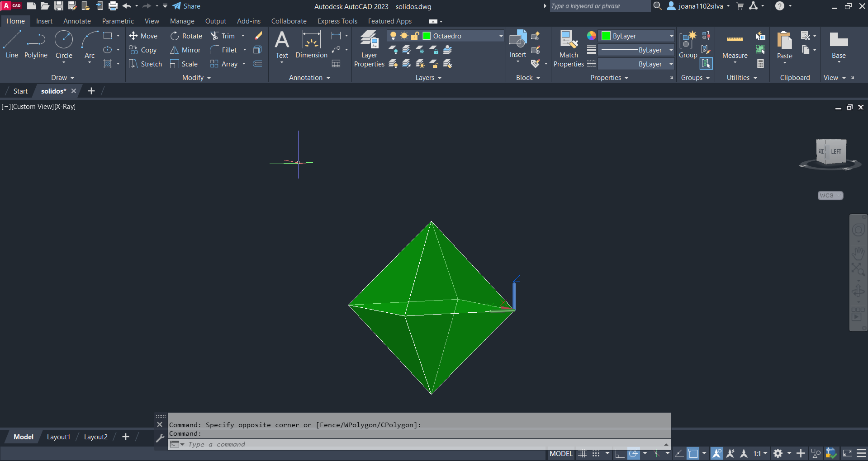Screen dimensions: 868x461
Task: Click the Share button
Action: click(x=186, y=6)
